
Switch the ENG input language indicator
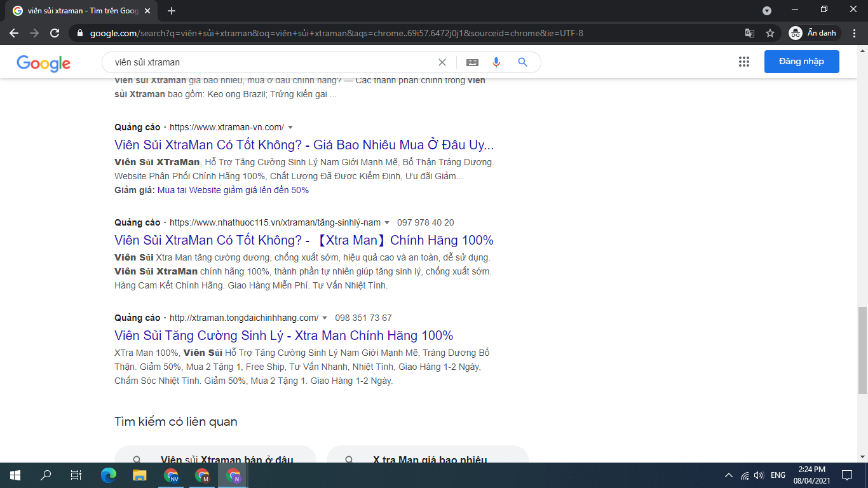tap(778, 475)
